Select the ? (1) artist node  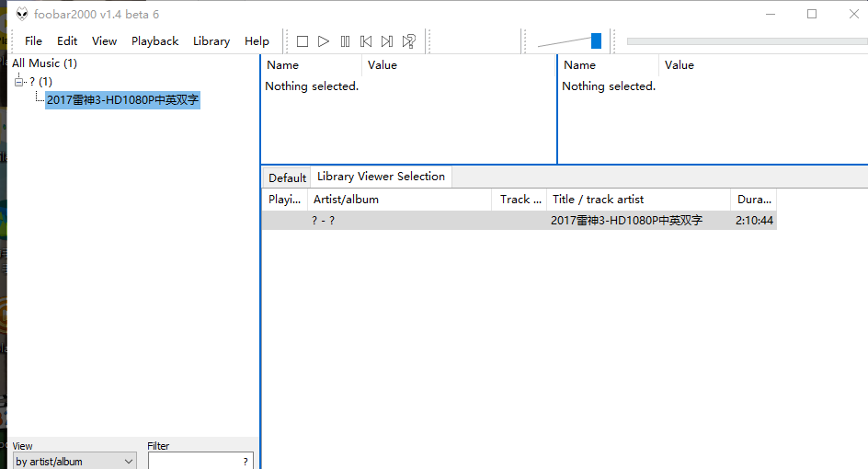pyautogui.click(x=41, y=82)
